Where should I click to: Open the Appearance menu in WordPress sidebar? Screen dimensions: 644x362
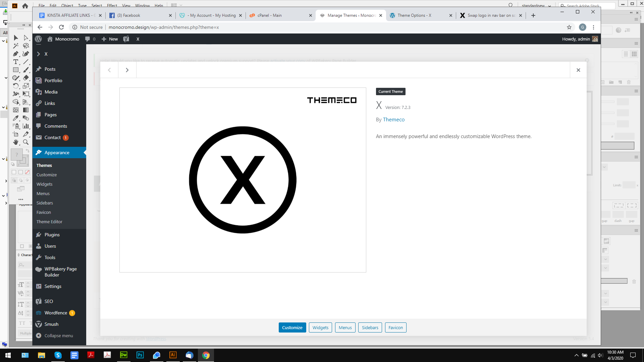pyautogui.click(x=59, y=153)
